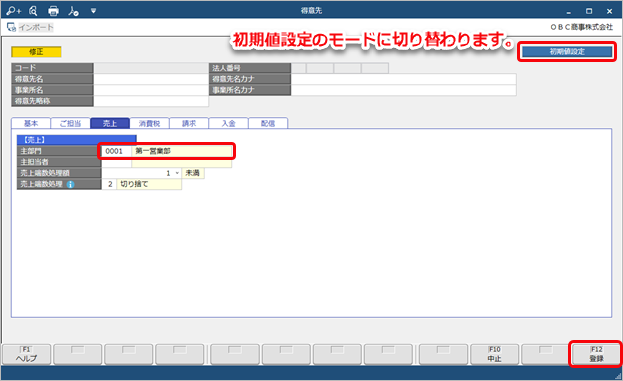This screenshot has height=381, width=623.
Task: Click the F12 登録 function button
Action: click(596, 354)
